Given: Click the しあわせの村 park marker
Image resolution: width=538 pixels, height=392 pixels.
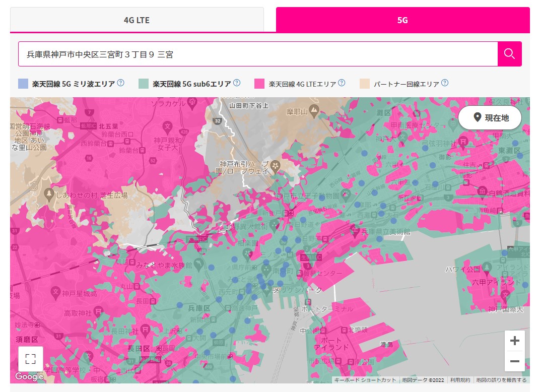Looking at the screenshot, I should point(49,194).
